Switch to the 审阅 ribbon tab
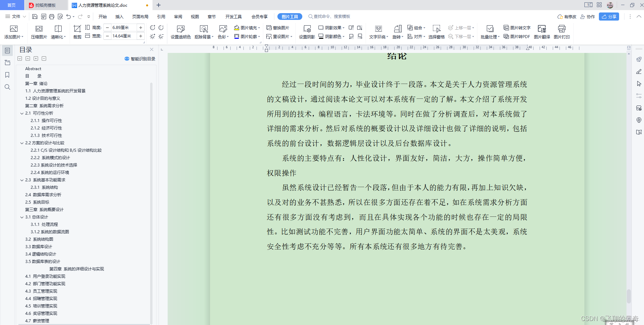The width and height of the screenshot is (644, 325). [178, 17]
